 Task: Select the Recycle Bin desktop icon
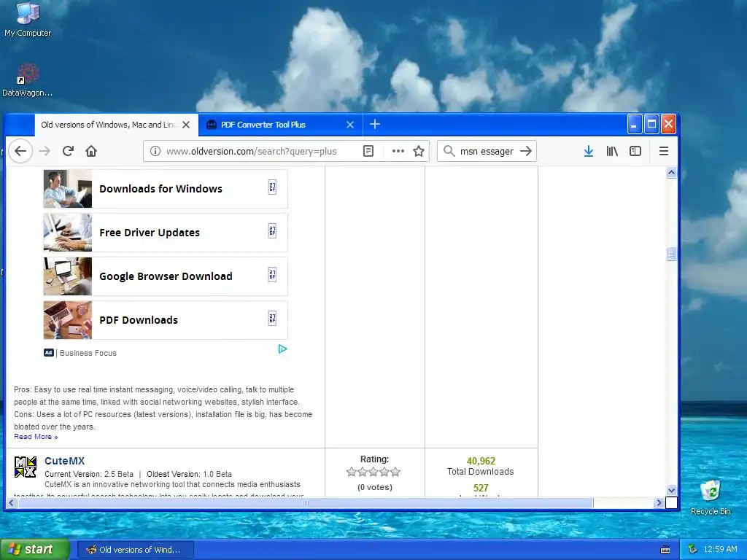(x=711, y=497)
